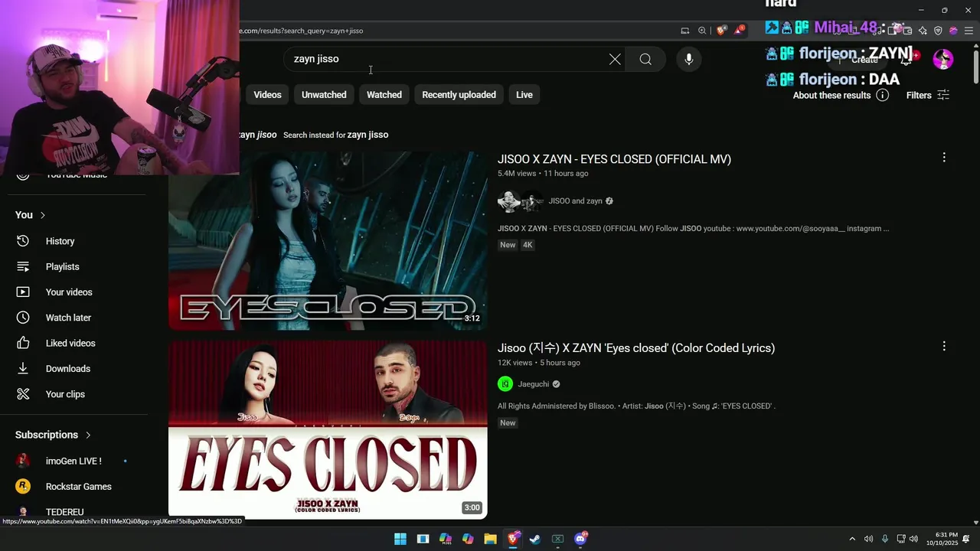Search instead for zayn jisso link
The height and width of the screenshot is (551, 980).
pos(367,135)
